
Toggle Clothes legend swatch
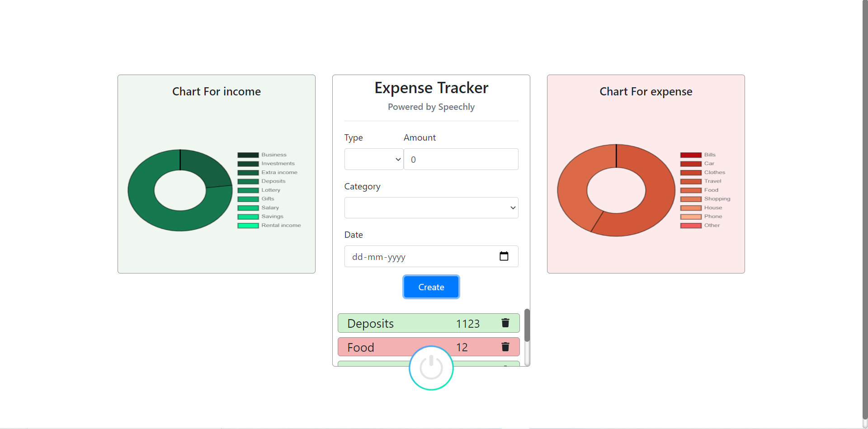pyautogui.click(x=691, y=173)
